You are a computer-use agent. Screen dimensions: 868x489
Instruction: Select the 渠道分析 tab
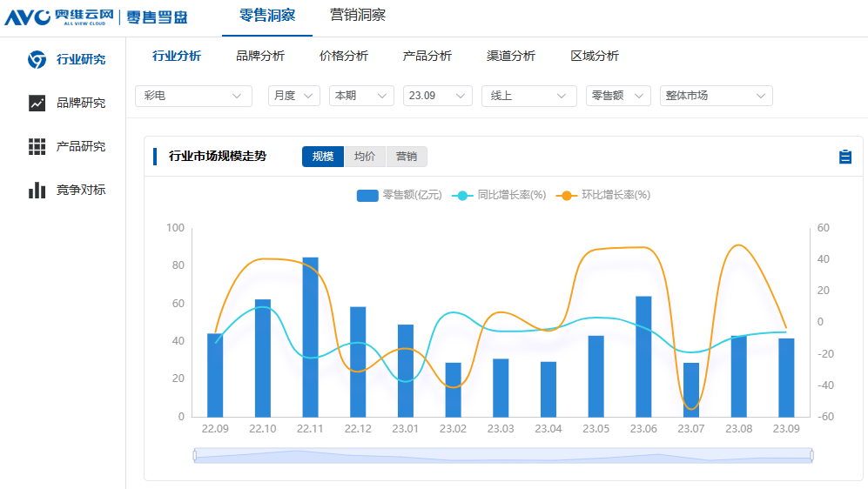click(511, 56)
